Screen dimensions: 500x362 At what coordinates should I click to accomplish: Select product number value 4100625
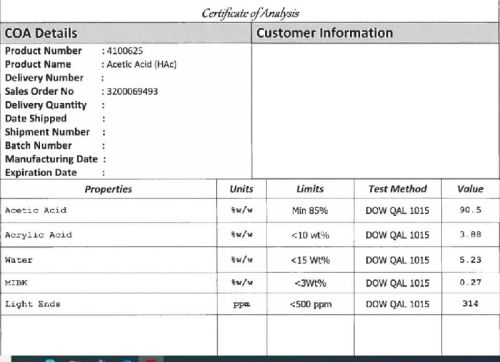pyautogui.click(x=125, y=51)
